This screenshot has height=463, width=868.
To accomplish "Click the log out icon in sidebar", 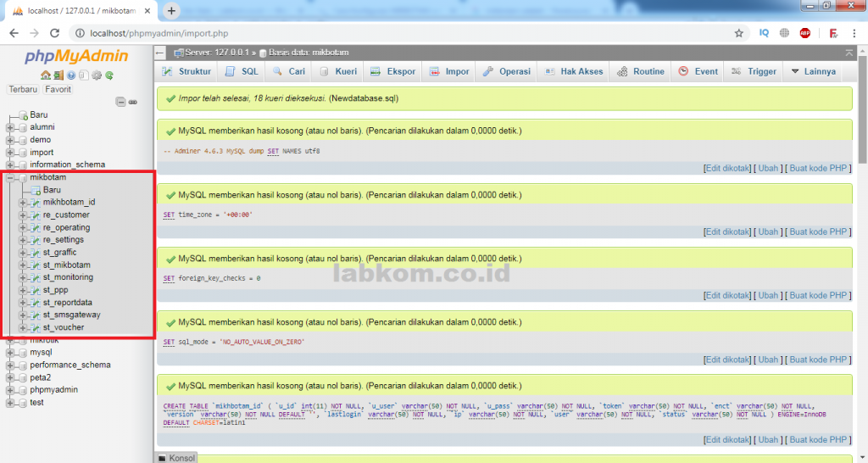I will point(58,75).
